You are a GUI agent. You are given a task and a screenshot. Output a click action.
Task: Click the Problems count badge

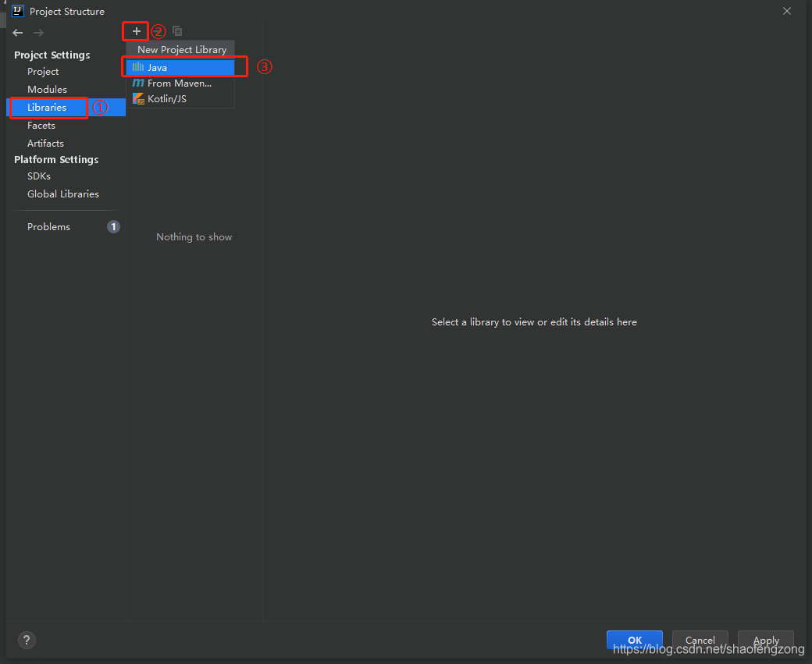coord(113,227)
